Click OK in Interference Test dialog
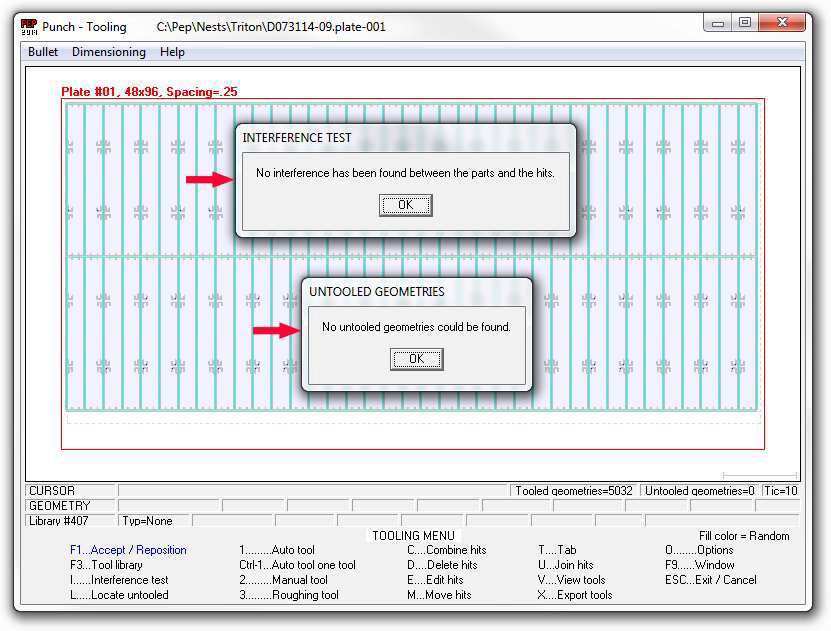This screenshot has height=631, width=831. (405, 205)
